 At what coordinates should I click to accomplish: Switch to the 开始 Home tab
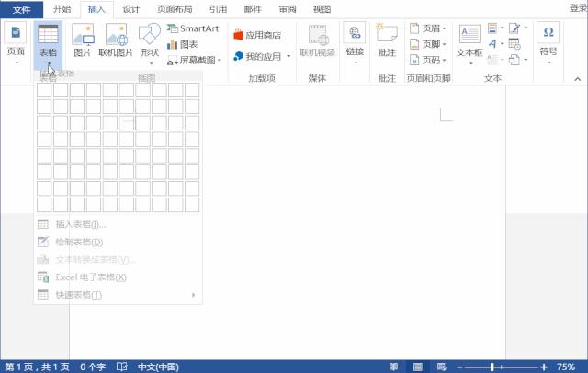62,9
